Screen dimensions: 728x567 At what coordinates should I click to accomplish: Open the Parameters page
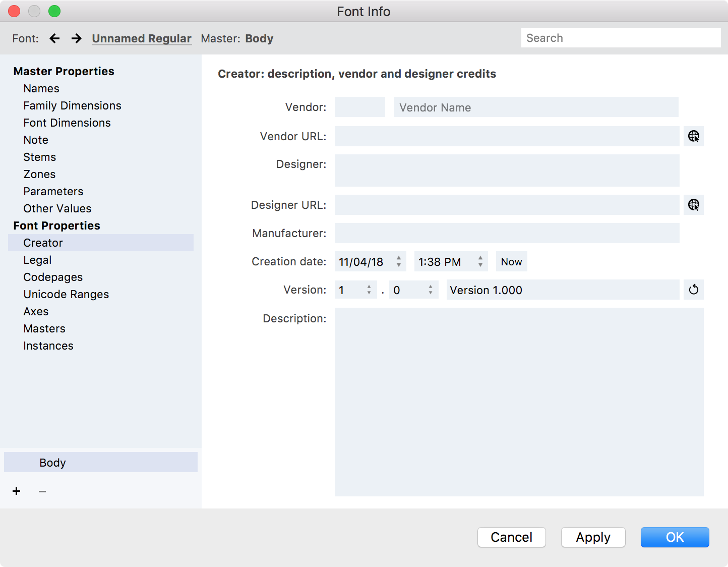[x=53, y=191]
